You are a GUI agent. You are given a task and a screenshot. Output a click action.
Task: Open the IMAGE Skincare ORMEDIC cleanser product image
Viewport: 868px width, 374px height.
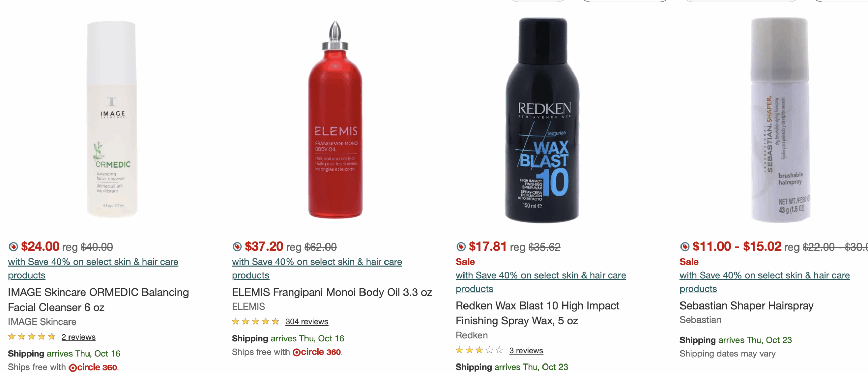[x=112, y=119]
